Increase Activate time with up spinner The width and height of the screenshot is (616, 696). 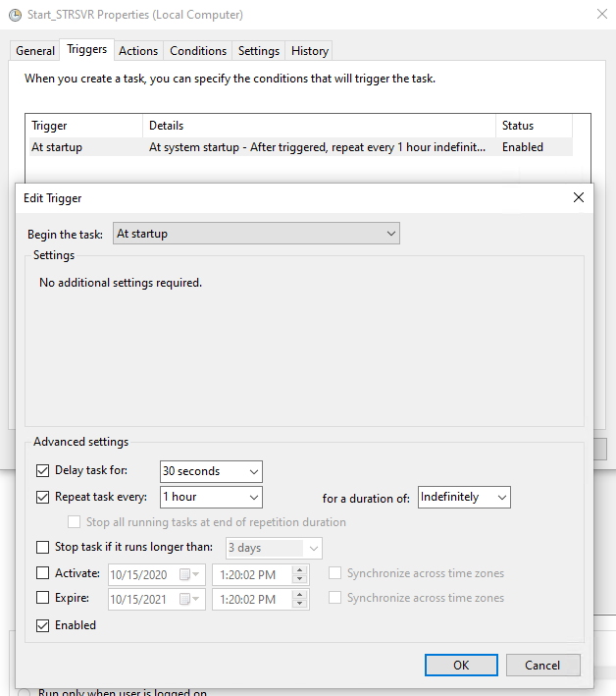(x=300, y=570)
